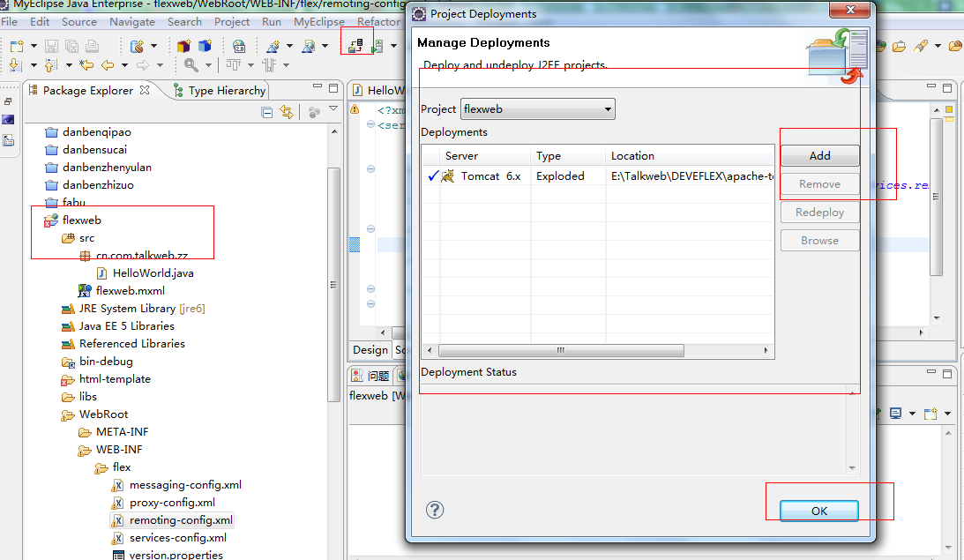Screen dimensions: 964x560
Task: Open the New wizard dropdown arrow
Action: coord(34,46)
